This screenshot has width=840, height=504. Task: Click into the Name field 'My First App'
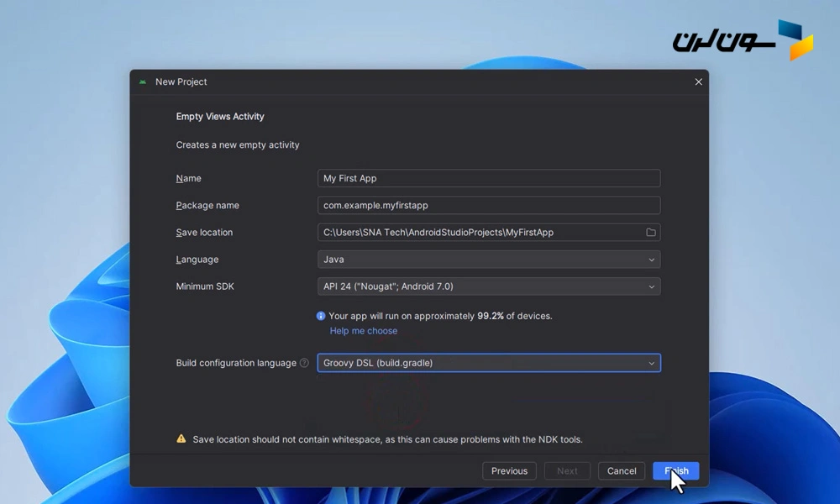click(x=488, y=178)
